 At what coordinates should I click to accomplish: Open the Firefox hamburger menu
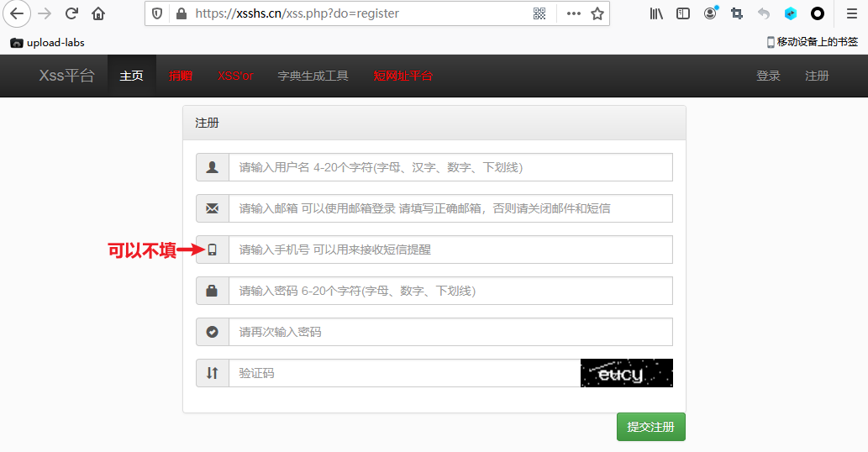point(852,13)
